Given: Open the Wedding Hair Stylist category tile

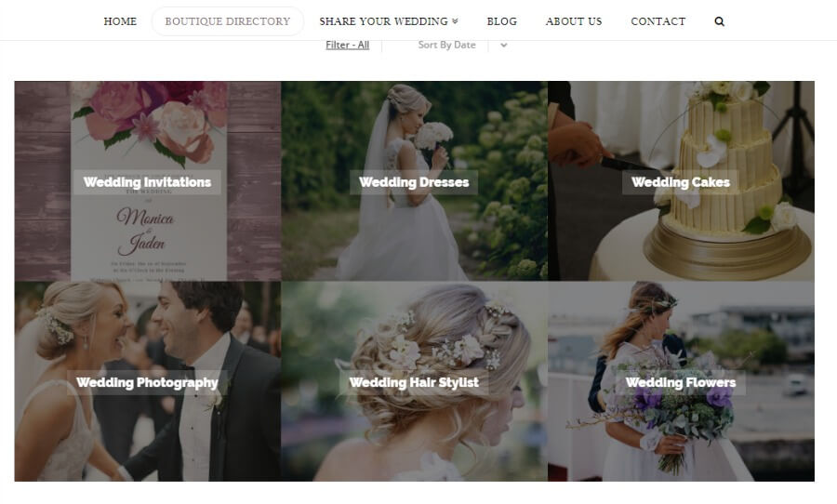Looking at the screenshot, I should 414,381.
